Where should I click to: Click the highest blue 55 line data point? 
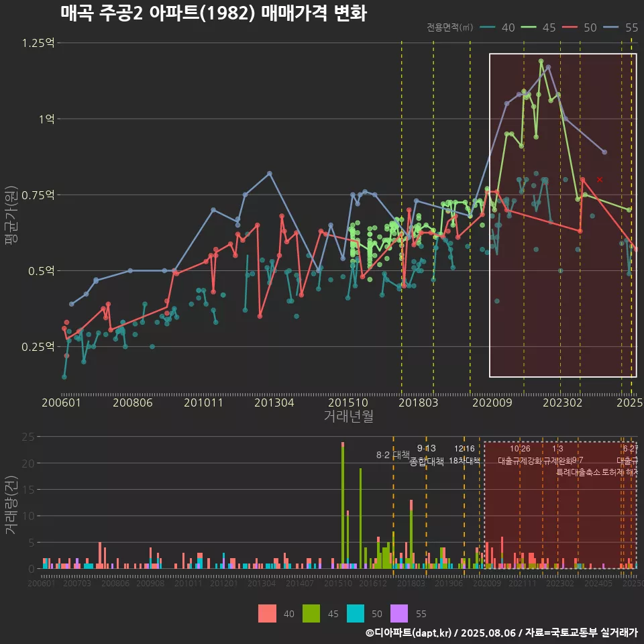click(x=548, y=67)
